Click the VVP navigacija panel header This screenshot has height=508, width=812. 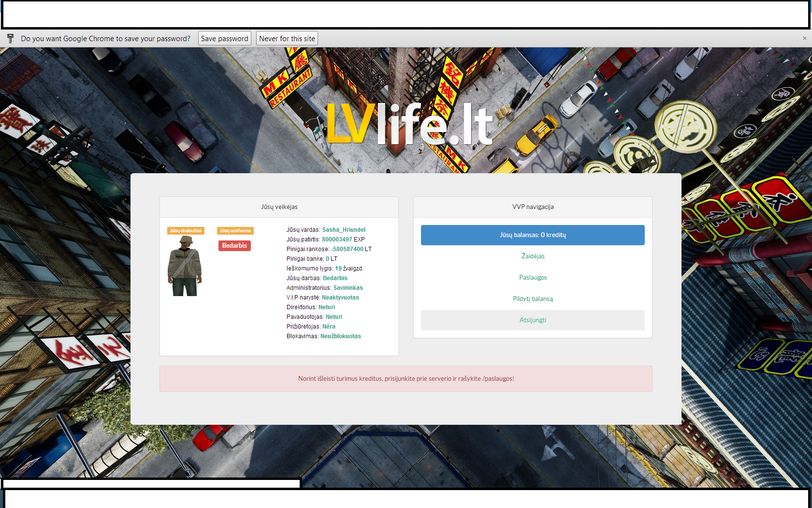[x=533, y=207]
